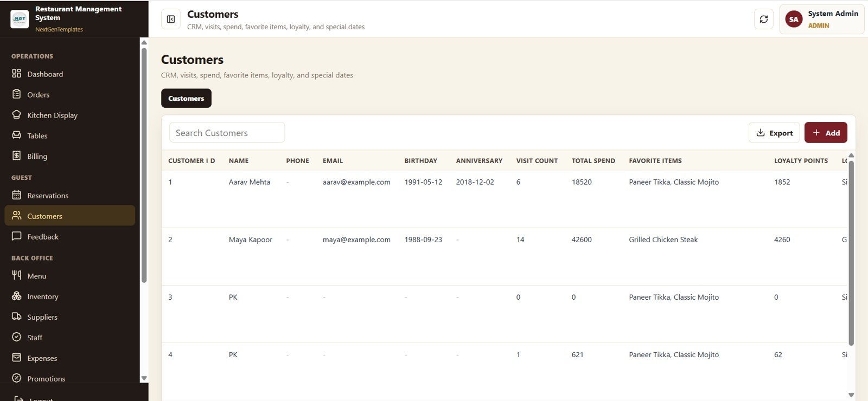The width and height of the screenshot is (868, 401).
Task: Open Dashboard from the sidebar
Action: coord(69,74)
